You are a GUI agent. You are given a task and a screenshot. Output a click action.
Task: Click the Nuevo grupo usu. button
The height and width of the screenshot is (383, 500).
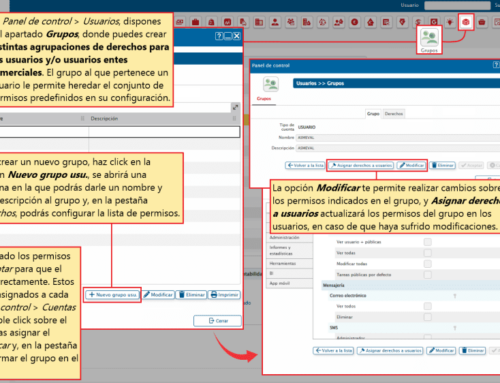point(112,295)
